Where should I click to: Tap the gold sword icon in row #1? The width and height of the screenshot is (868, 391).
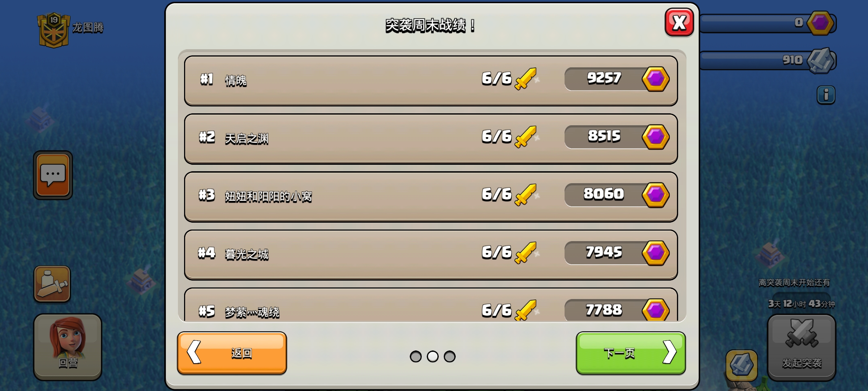[x=526, y=79]
